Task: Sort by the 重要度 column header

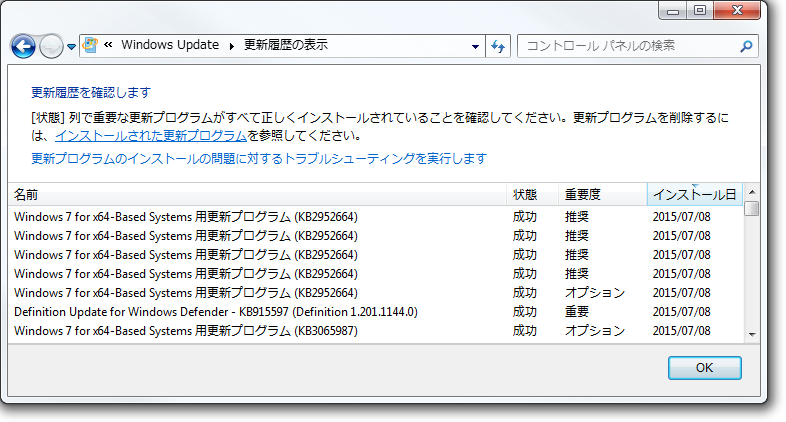Action: pos(602,194)
